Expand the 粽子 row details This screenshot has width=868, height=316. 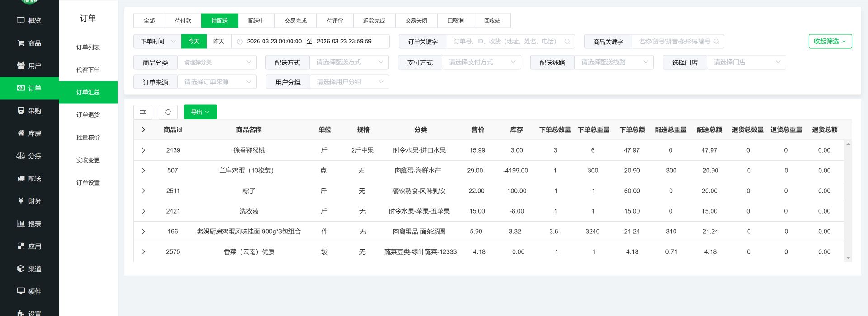tap(143, 191)
